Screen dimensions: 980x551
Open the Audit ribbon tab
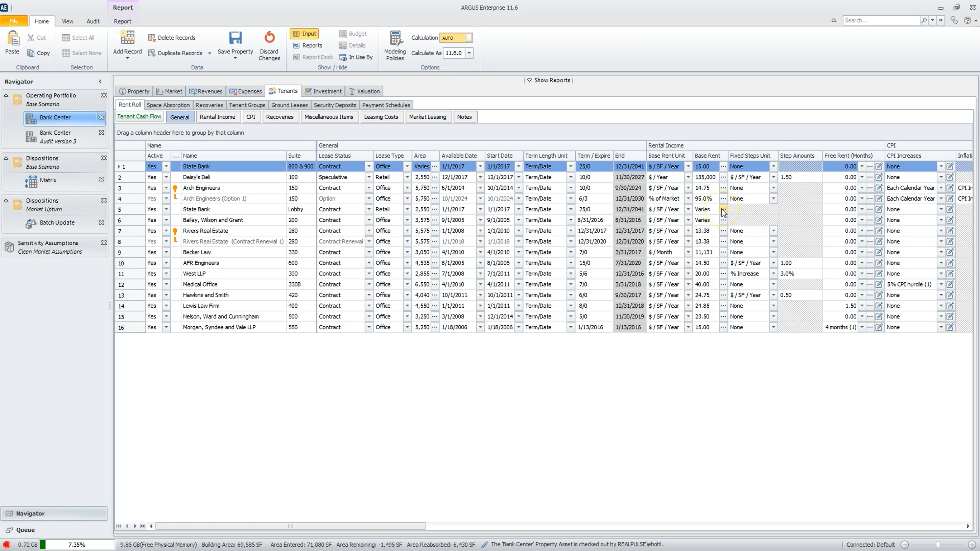coord(93,21)
